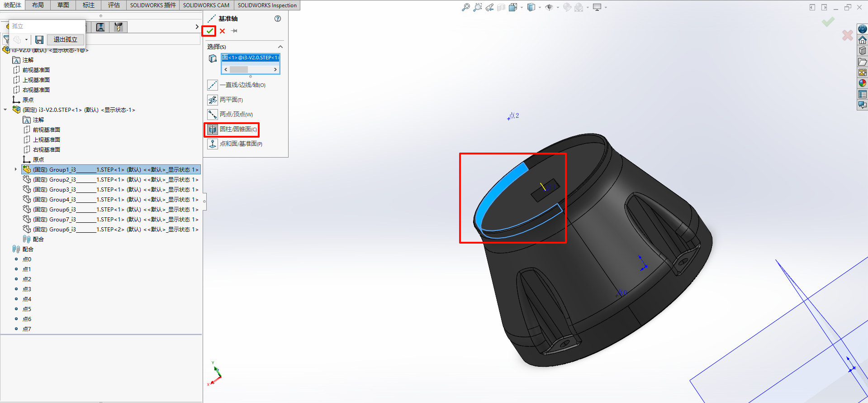Save the isolate display state
Viewport: 868px width, 403px height.
coord(39,40)
